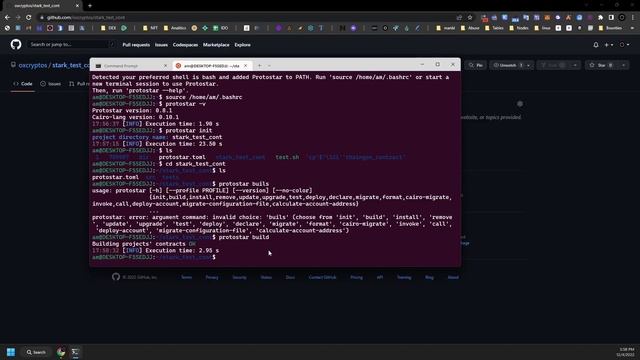Screen dimensions: 640x360
Task: Bookmark this page with the star icon
Action: (470, 18)
